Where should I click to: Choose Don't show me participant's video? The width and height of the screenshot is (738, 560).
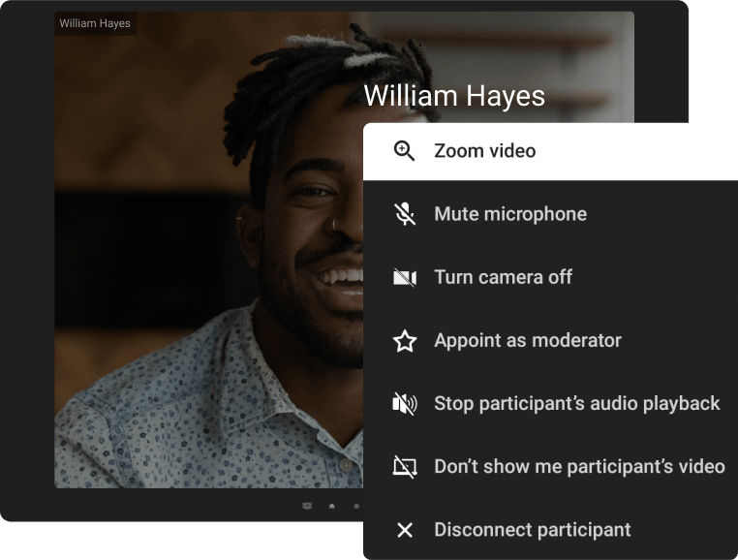tap(579, 466)
